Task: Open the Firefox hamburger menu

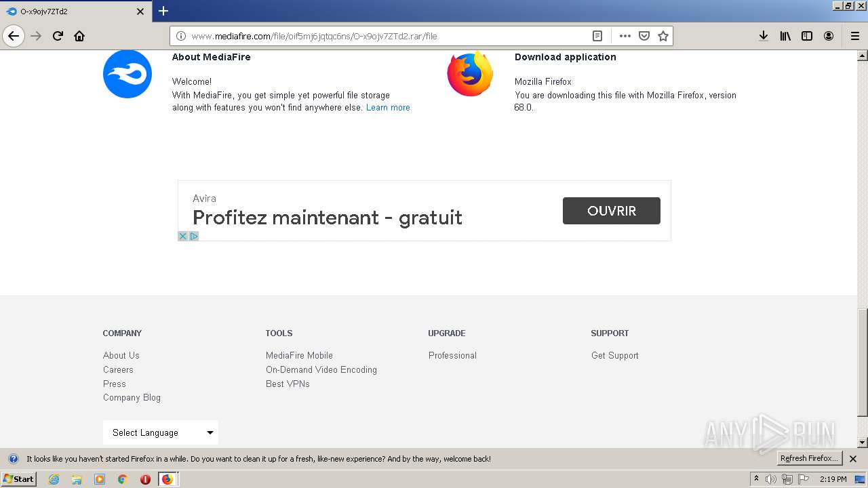Action: tap(855, 36)
